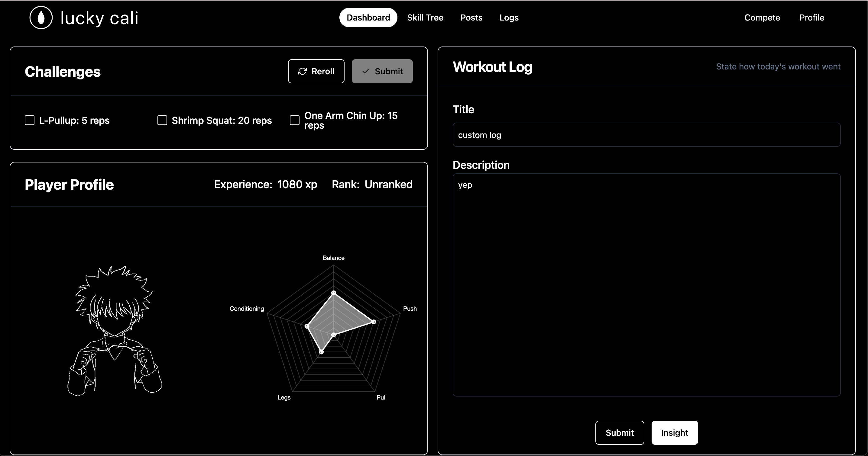Submit the completed challenges
868x456 pixels.
[x=382, y=71]
